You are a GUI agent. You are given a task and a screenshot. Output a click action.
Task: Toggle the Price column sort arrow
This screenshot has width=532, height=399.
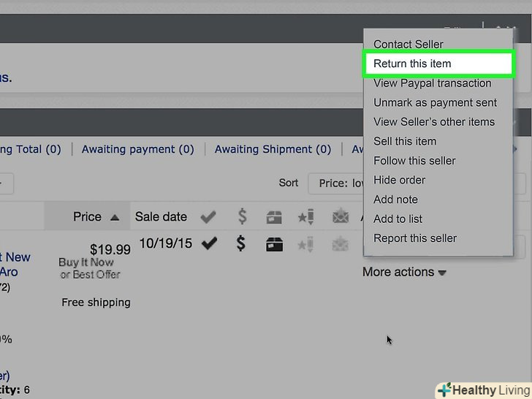pyautogui.click(x=115, y=217)
